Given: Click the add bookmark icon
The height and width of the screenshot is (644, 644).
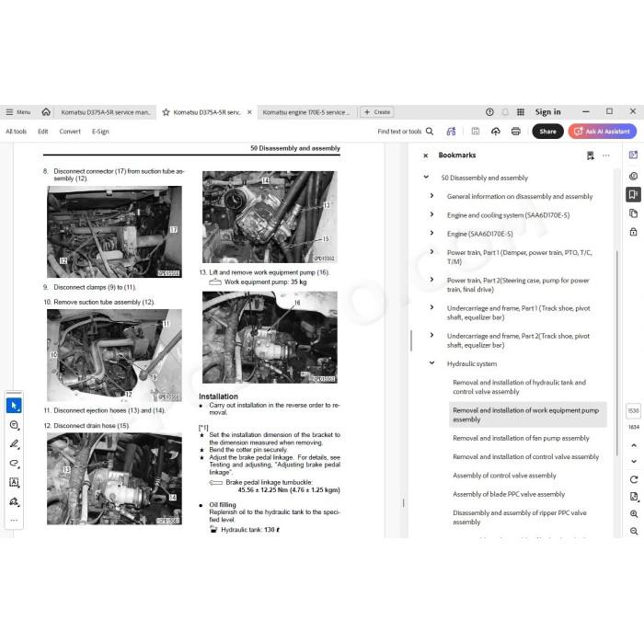Looking at the screenshot, I should pos(591,155).
